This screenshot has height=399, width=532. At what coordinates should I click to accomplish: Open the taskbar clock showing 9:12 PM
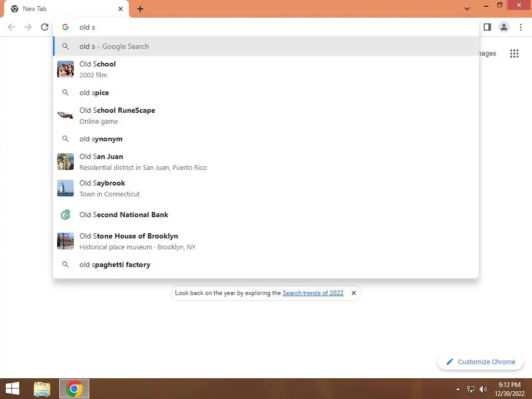pyautogui.click(x=509, y=389)
